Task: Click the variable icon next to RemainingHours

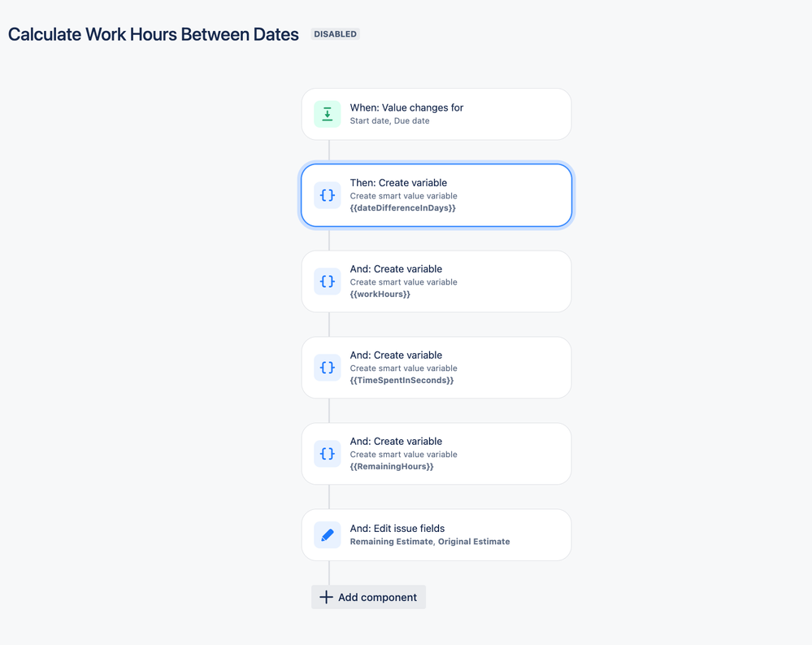Action: 327,454
